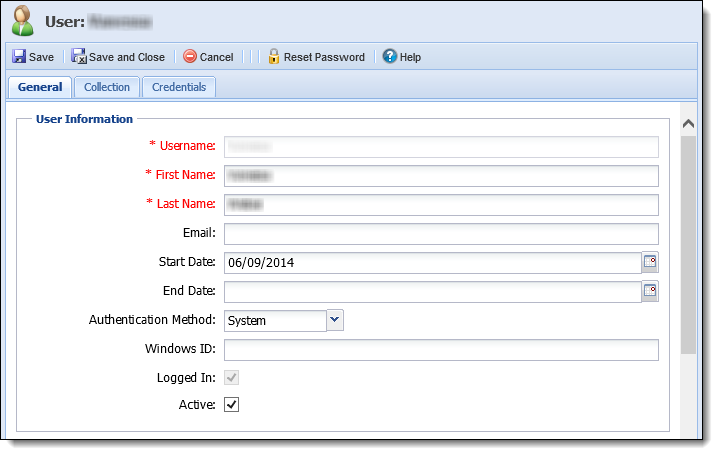Click the Save and Close disk icon
718x455 pixels.
coord(79,56)
